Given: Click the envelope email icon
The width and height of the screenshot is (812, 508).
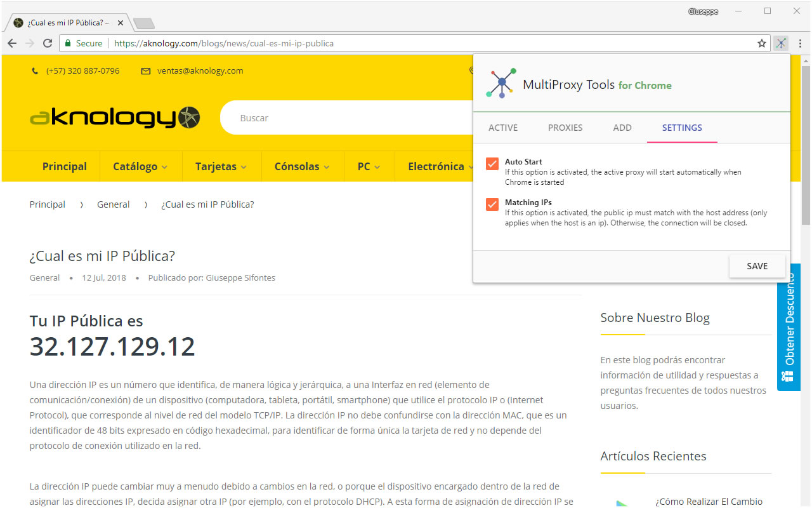Looking at the screenshot, I should point(145,71).
